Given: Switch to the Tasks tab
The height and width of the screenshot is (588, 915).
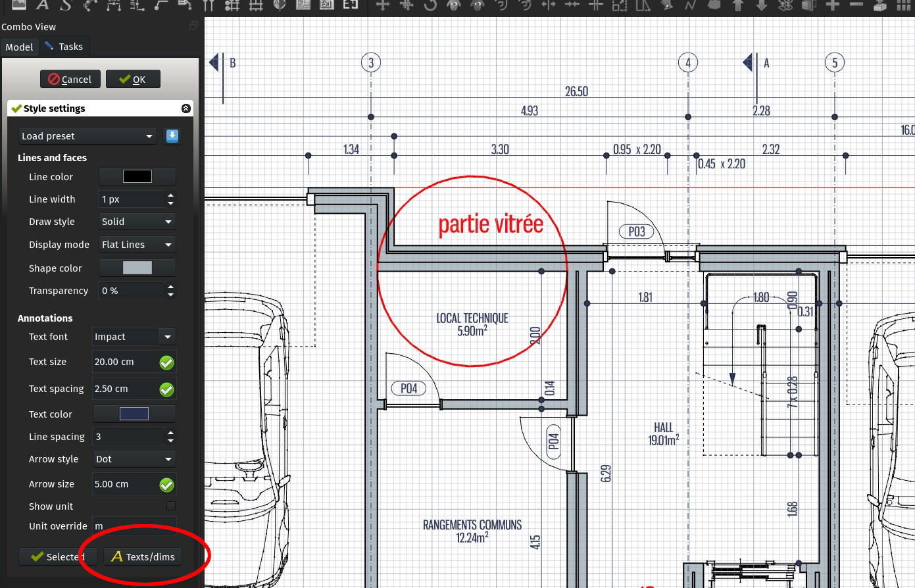Looking at the screenshot, I should pyautogui.click(x=64, y=46).
